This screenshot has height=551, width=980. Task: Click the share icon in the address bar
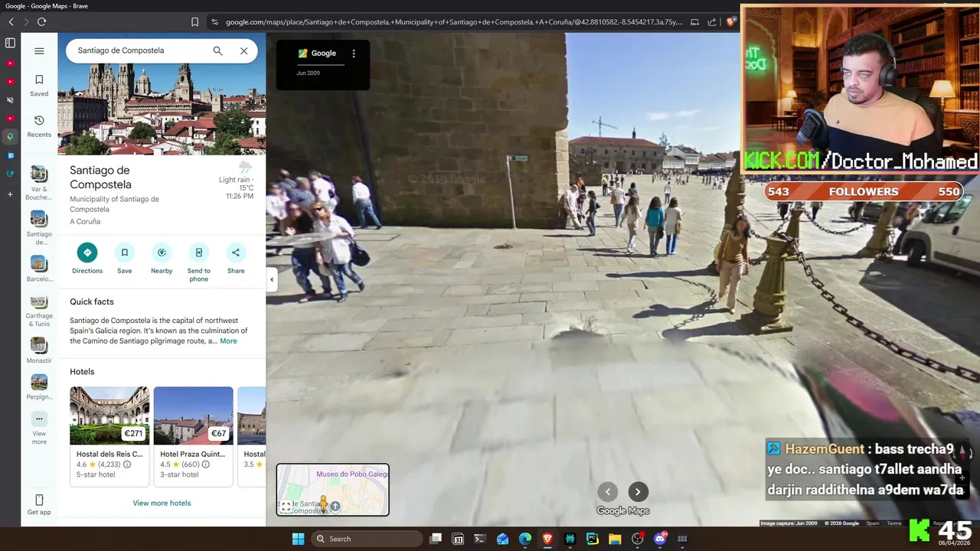click(x=712, y=22)
